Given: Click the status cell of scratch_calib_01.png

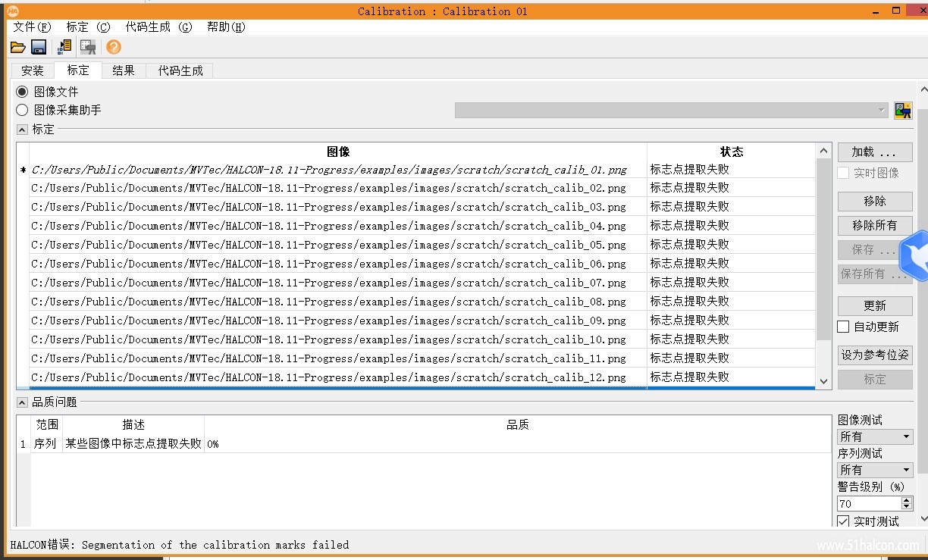Looking at the screenshot, I should [732, 169].
